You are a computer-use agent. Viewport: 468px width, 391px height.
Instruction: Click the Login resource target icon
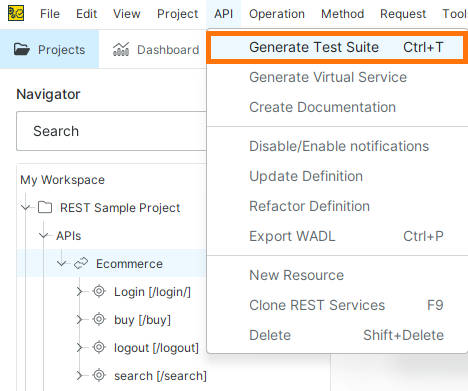(x=99, y=291)
